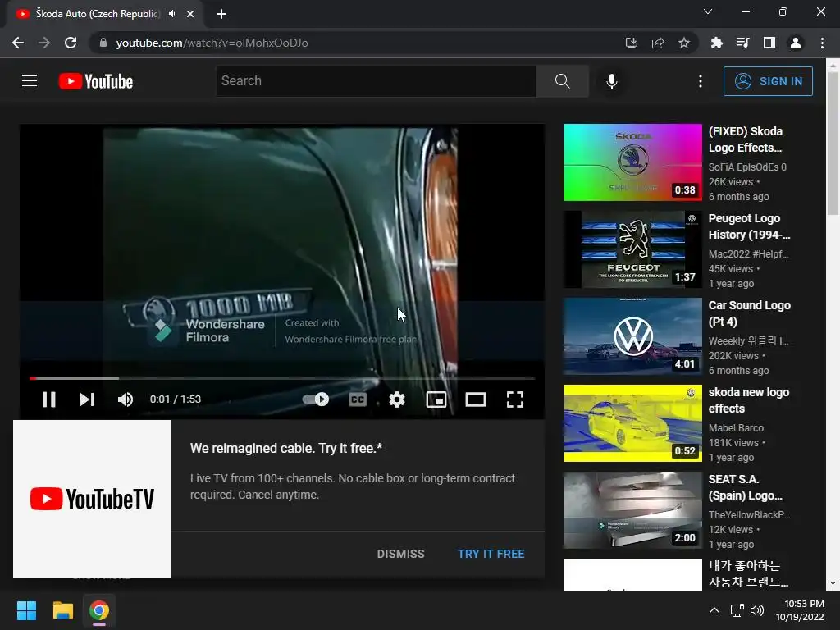840x630 pixels.
Task: Open the player settings gear
Action: [x=397, y=399]
